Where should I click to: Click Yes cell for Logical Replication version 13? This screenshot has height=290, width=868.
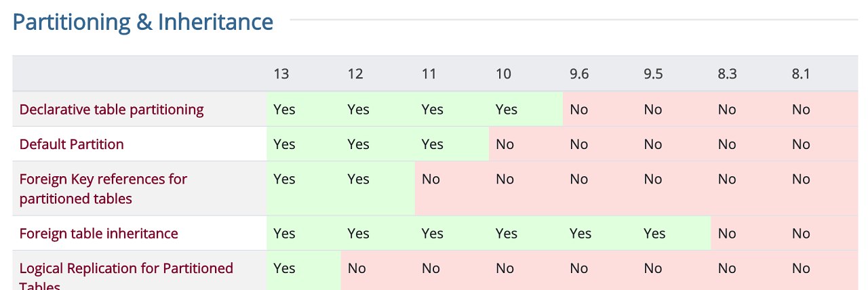(284, 268)
